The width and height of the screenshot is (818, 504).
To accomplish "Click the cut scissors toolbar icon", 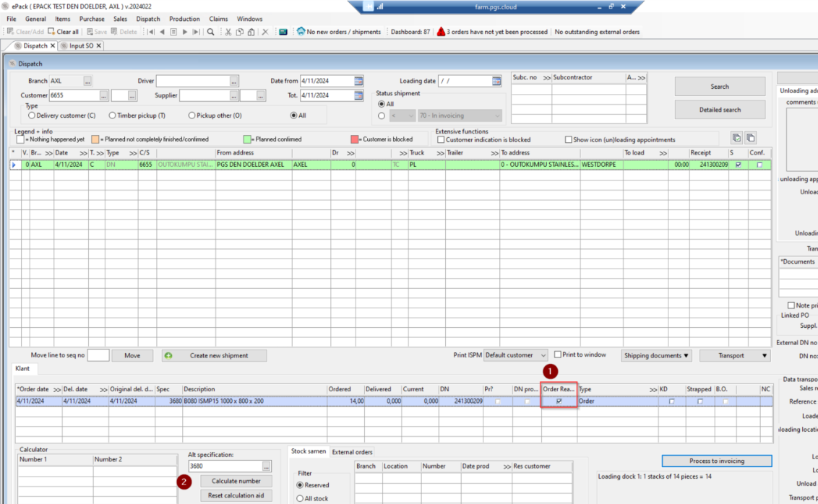I will click(x=228, y=32).
